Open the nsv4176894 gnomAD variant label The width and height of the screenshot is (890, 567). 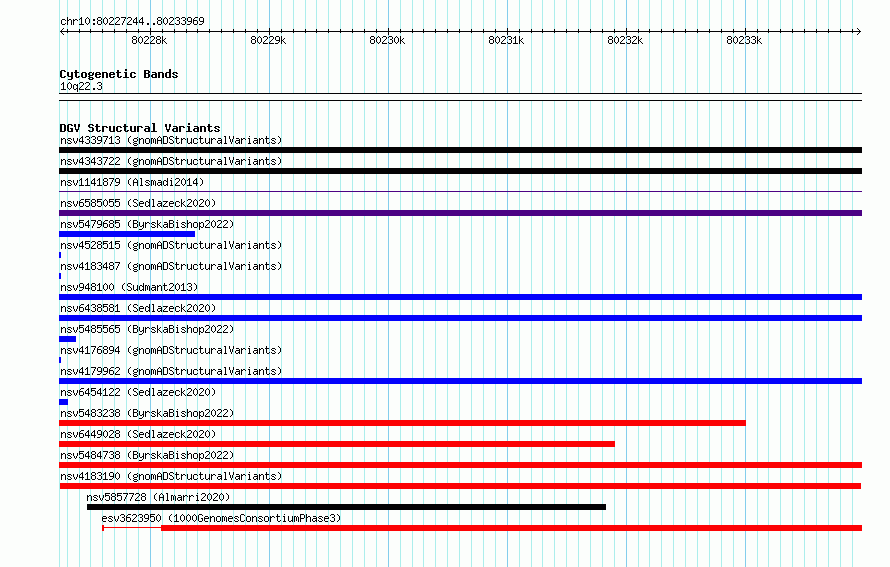coord(171,350)
